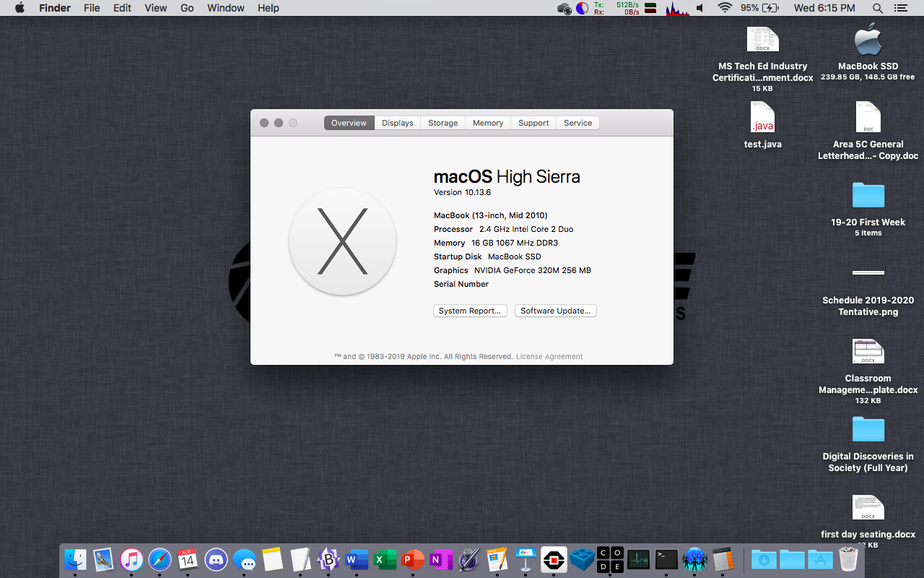Click the Software Update button
This screenshot has width=924, height=578.
pyautogui.click(x=556, y=311)
